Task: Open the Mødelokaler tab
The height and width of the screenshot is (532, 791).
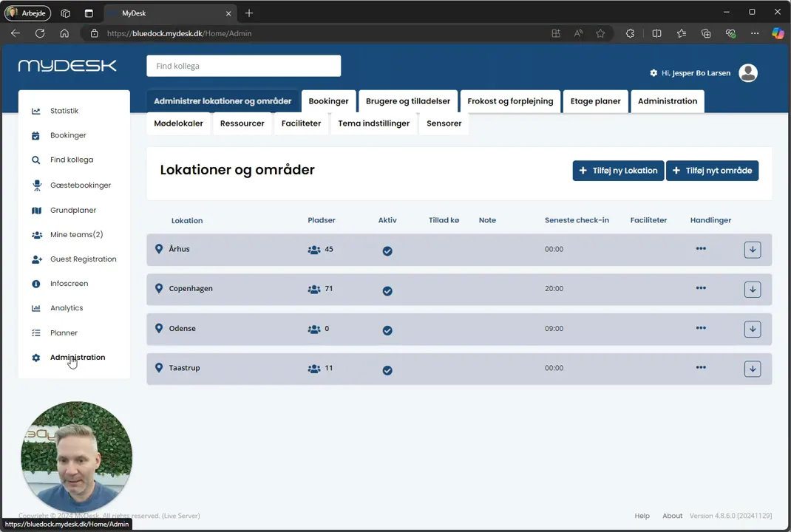Action: pyautogui.click(x=179, y=123)
